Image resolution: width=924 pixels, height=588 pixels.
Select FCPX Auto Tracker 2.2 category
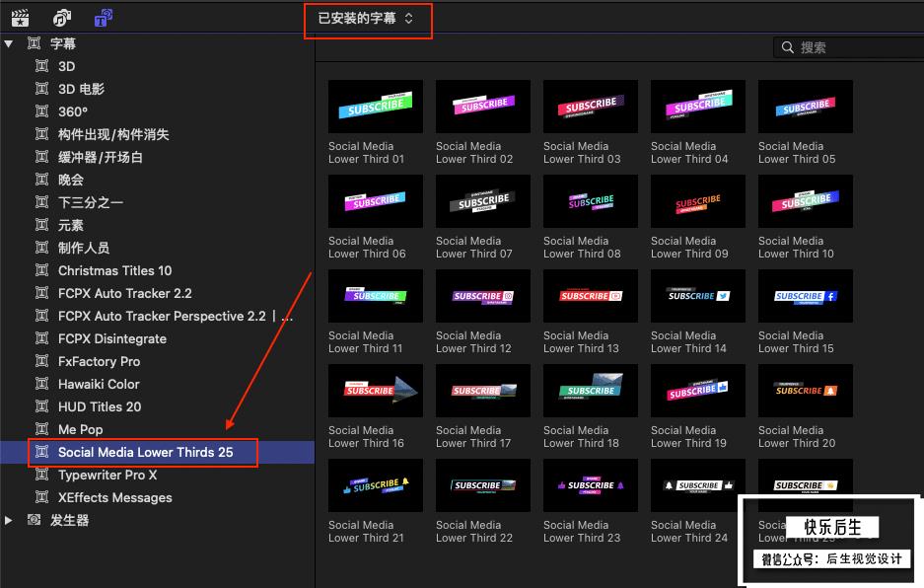click(125, 293)
